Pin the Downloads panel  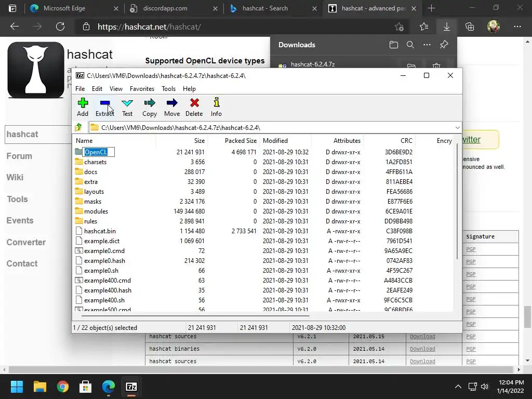click(x=444, y=45)
